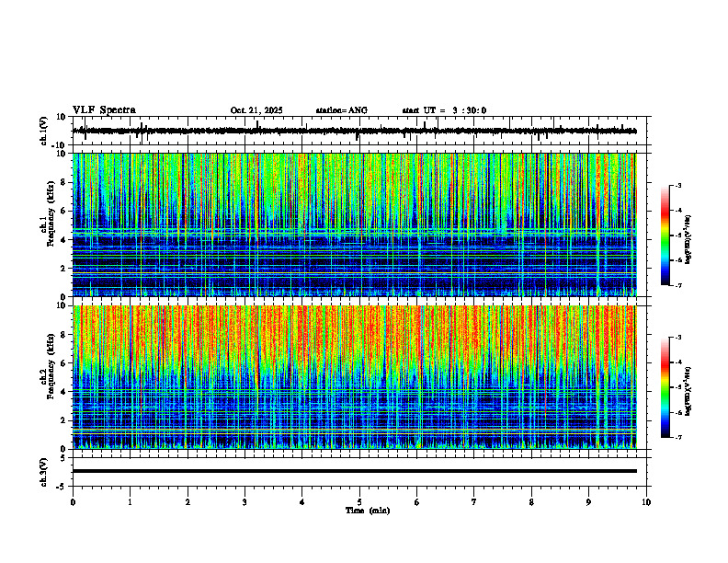Click the "6" kHz tick on ch.2 spectrogram
The height and width of the screenshot is (563, 728).
[x=64, y=363]
